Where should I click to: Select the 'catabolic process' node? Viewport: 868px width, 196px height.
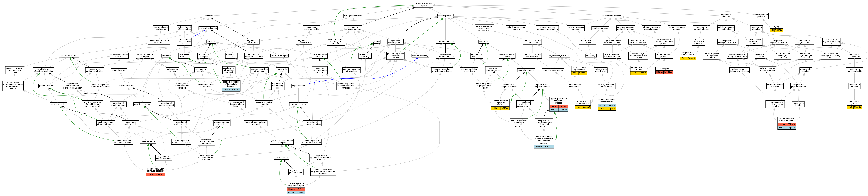click(600, 28)
